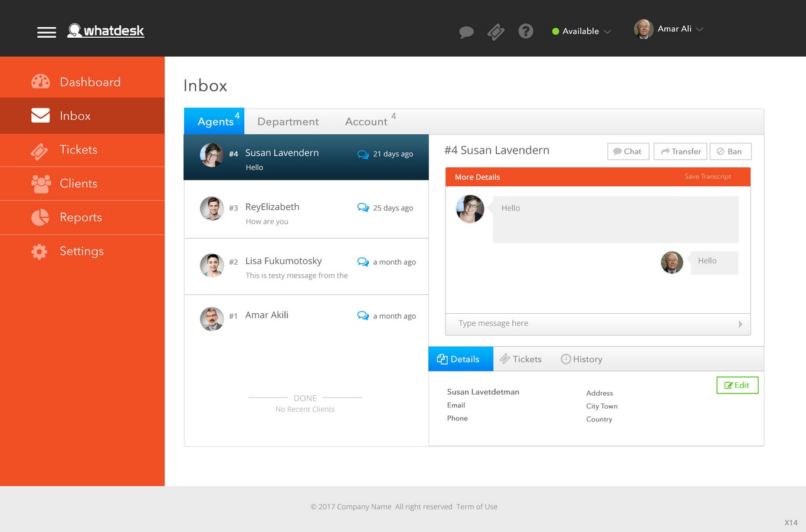806x532 pixels.
Task: Click the Reports pie chart icon
Action: coord(39,217)
